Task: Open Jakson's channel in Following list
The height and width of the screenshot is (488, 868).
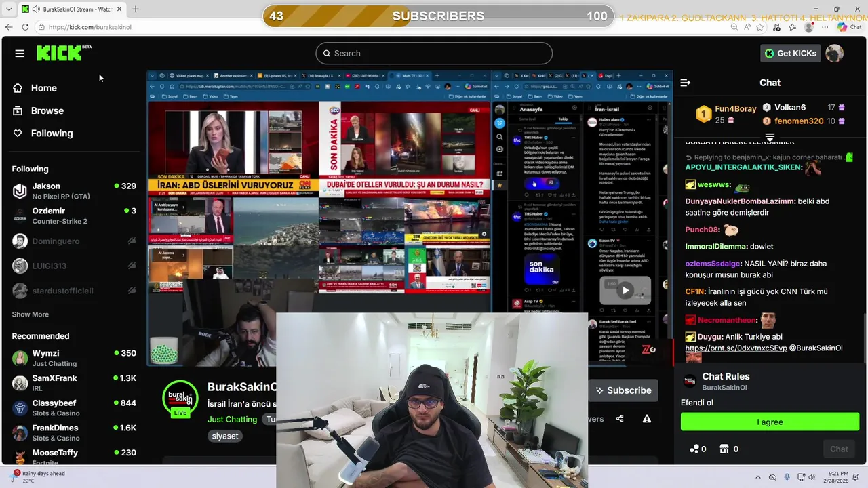Action: tap(74, 191)
